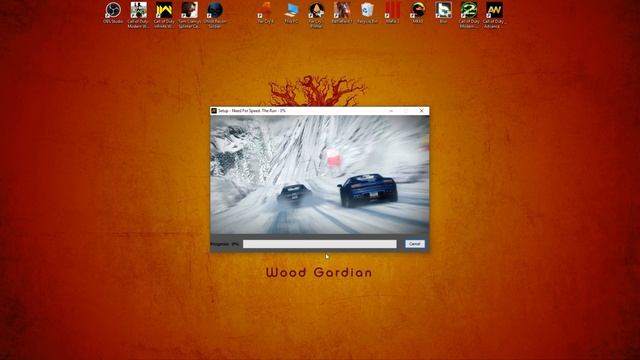Select the Recycle Bin icon
640x360 pixels.
tap(367, 13)
